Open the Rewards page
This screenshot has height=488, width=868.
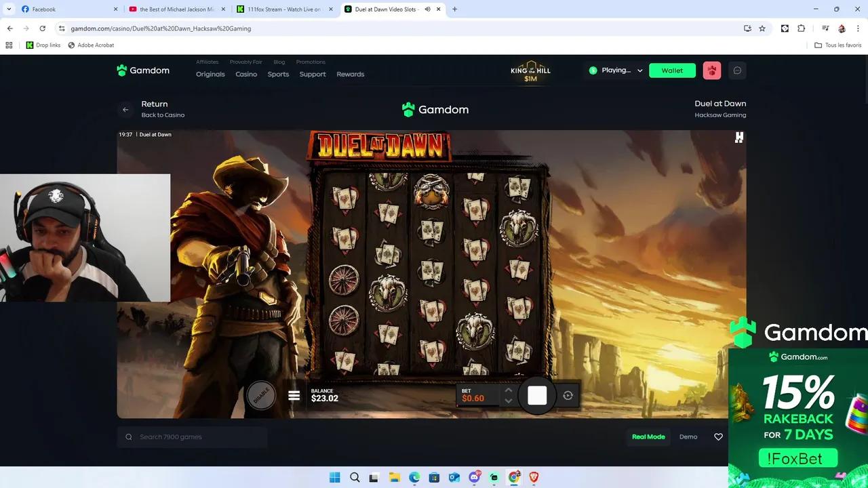pyautogui.click(x=351, y=75)
